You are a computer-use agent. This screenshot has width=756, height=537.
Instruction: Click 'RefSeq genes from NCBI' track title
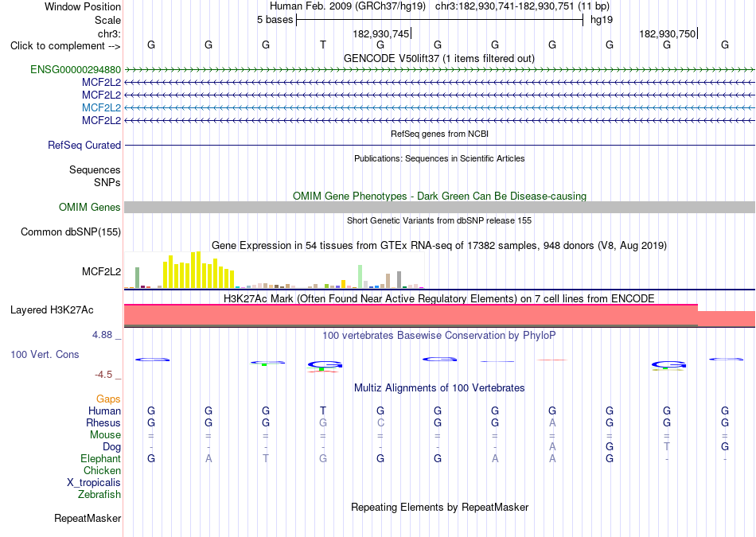coord(440,134)
